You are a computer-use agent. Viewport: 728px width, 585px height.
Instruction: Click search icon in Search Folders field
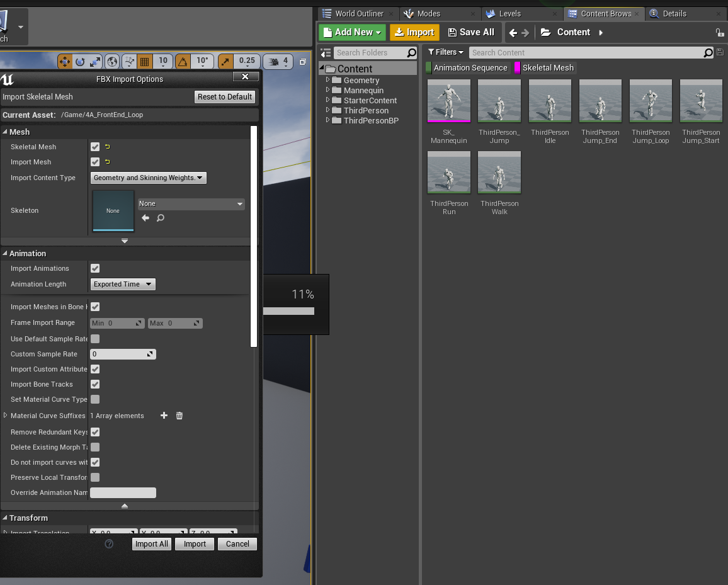click(x=411, y=53)
